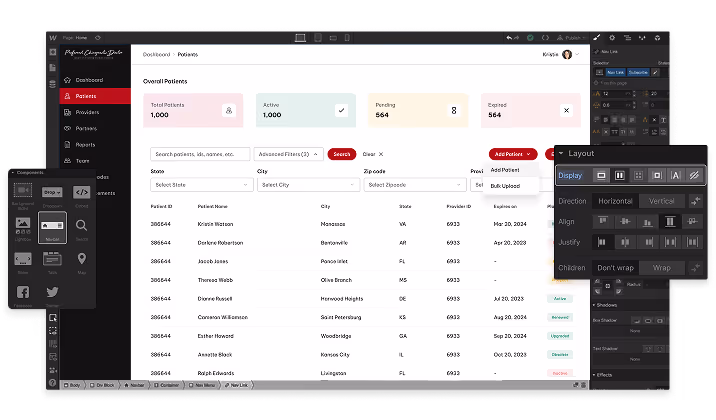This screenshot has width=716, height=420.
Task: Align flex items to stretch
Action: point(670,221)
